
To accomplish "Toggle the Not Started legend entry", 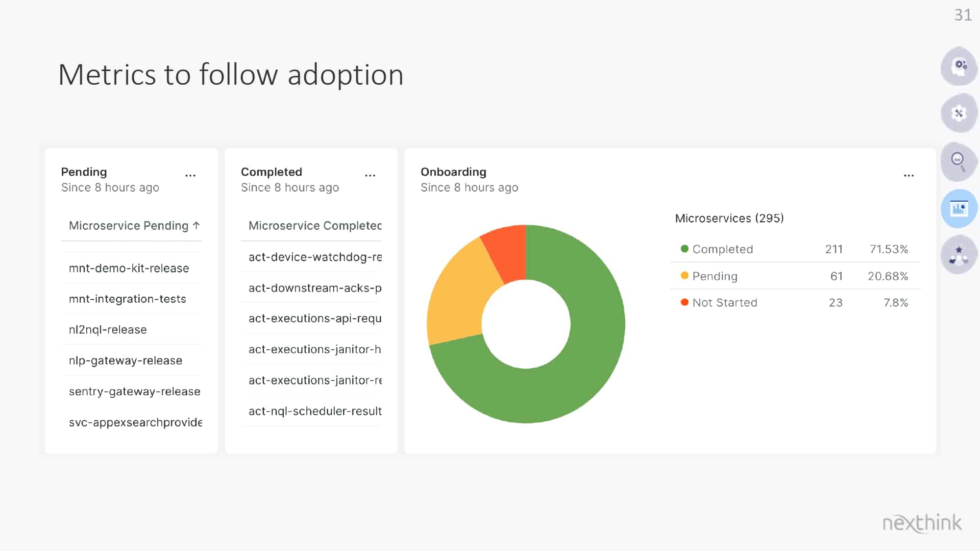I will point(719,303).
